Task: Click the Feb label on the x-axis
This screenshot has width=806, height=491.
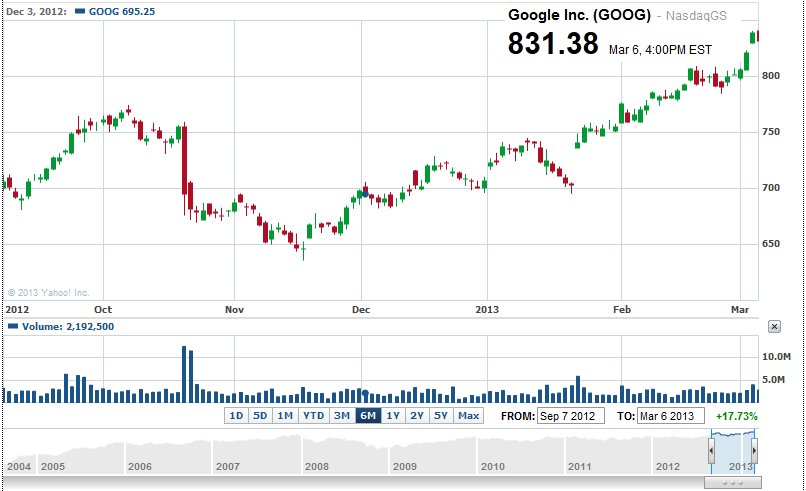Action: click(x=621, y=310)
